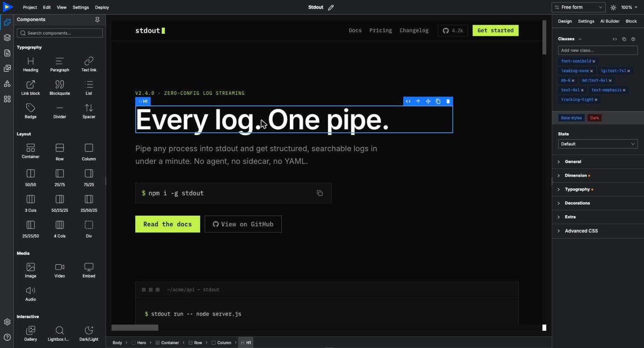Select the 3 Cols layout
Image resolution: width=644 pixels, height=348 pixels.
31,203
